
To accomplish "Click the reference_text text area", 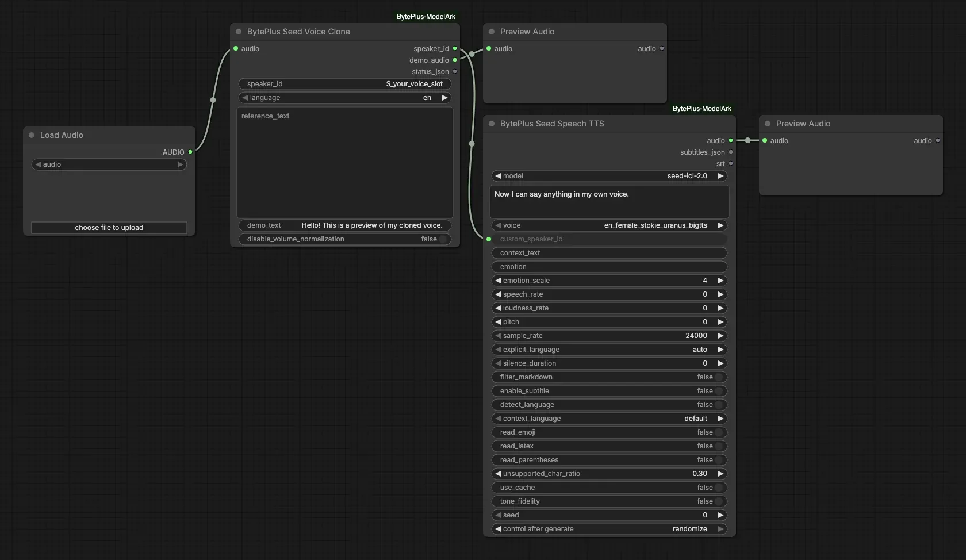I will pyautogui.click(x=345, y=162).
